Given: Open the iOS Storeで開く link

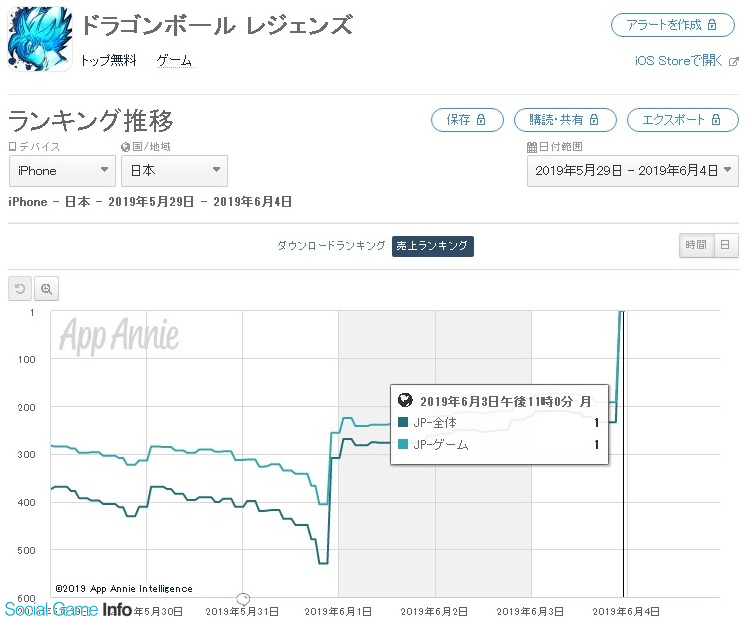Looking at the screenshot, I should pyautogui.click(x=679, y=61).
